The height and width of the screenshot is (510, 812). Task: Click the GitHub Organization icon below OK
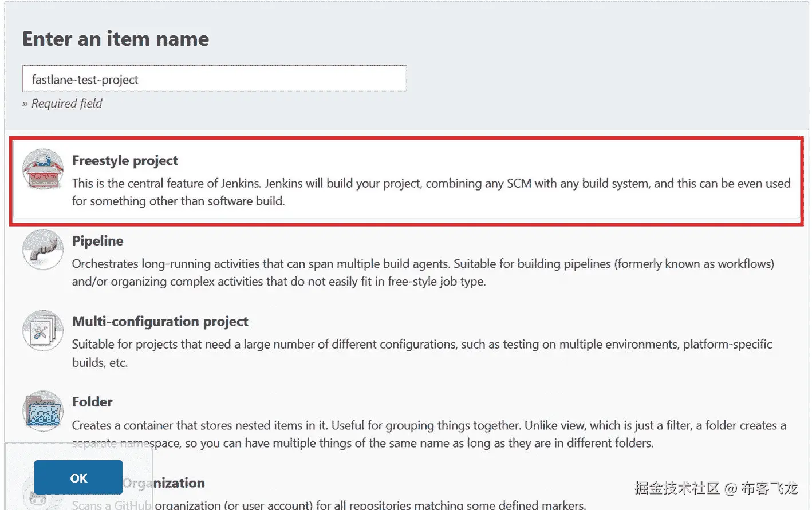(39, 499)
